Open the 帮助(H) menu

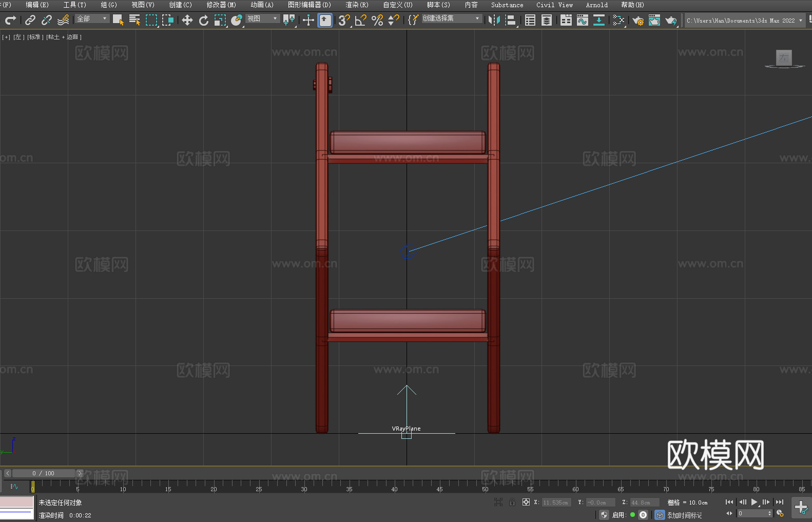click(632, 5)
